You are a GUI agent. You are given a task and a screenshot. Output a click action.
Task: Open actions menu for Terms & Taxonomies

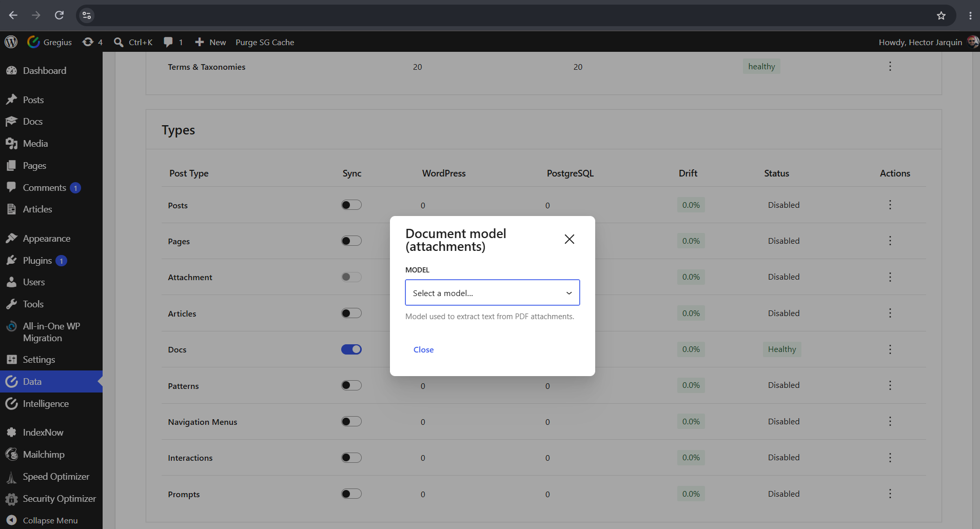(890, 66)
